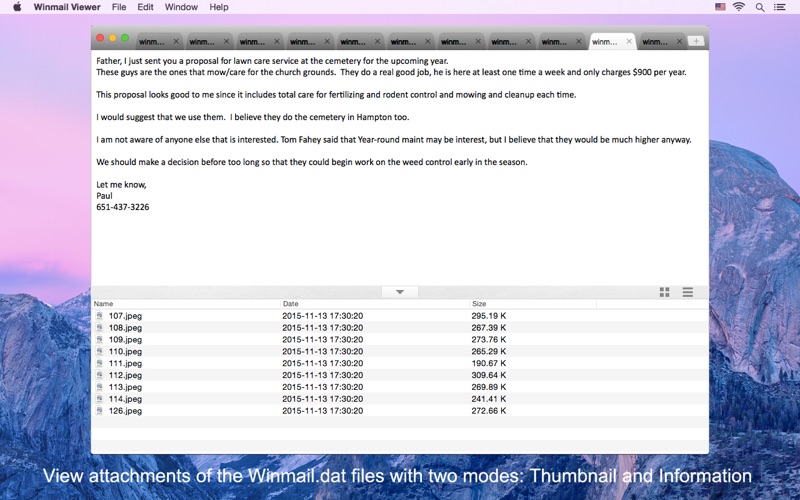Screen dimensions: 800x500
Task: Click the 109.jpeg file name
Action: pyautogui.click(x=125, y=339)
